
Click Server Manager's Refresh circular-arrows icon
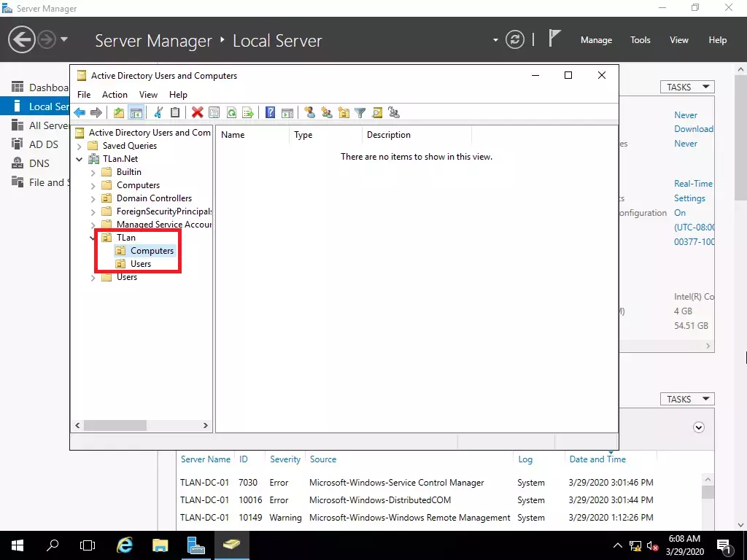(x=514, y=39)
